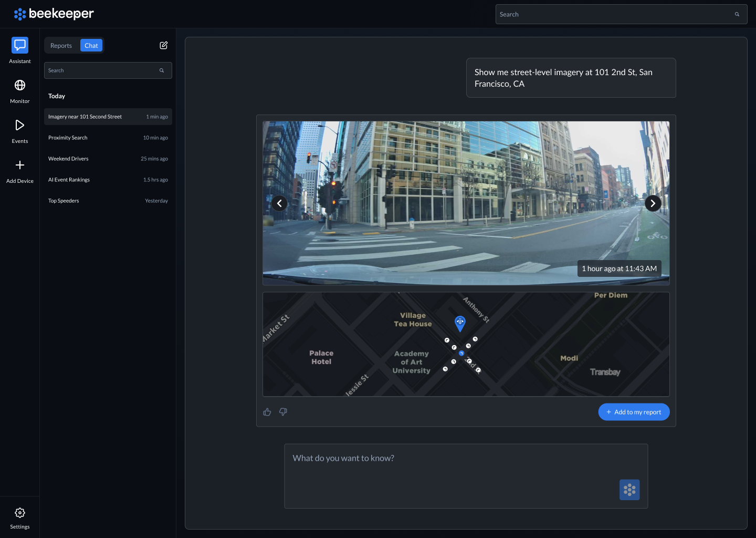
Task: Give thumbs up to the response
Action: tap(267, 412)
